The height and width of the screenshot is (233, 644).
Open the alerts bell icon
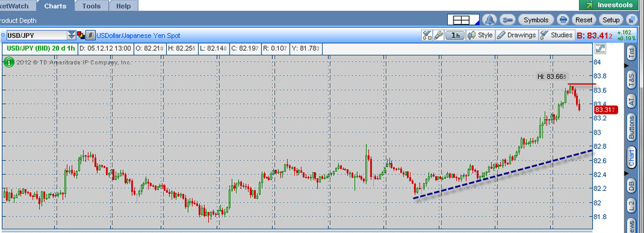click(490, 20)
